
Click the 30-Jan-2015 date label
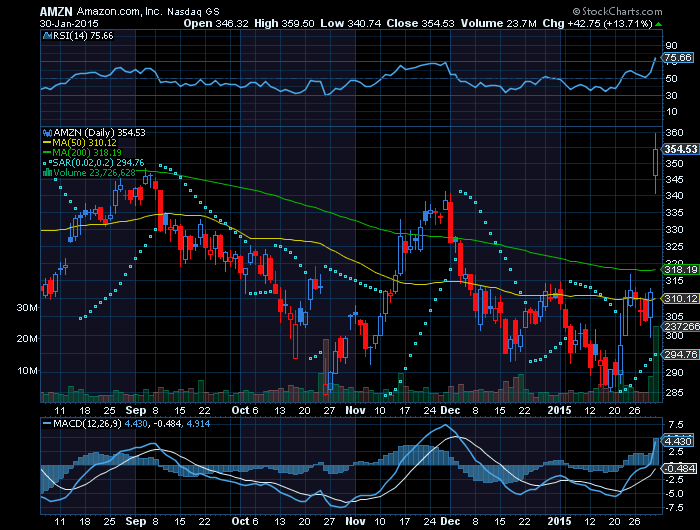(69, 24)
